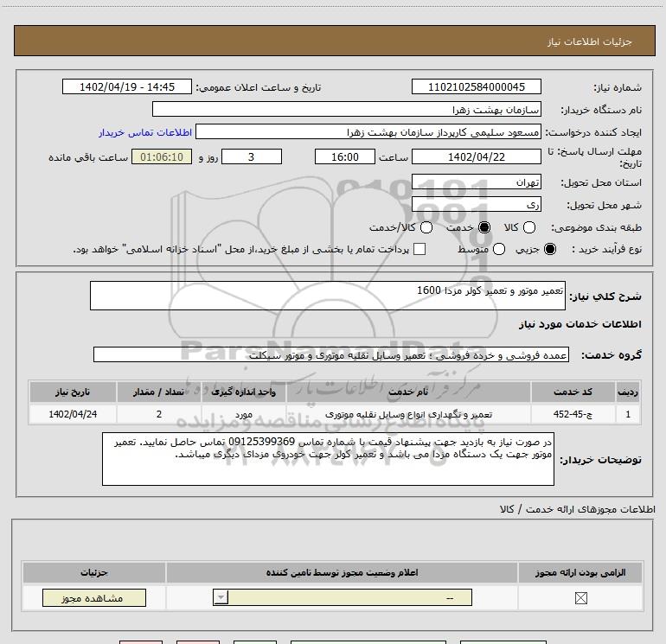This screenshot has height=644, width=666.
Task: Click the نام خدمت column header
Action: pos(408,392)
